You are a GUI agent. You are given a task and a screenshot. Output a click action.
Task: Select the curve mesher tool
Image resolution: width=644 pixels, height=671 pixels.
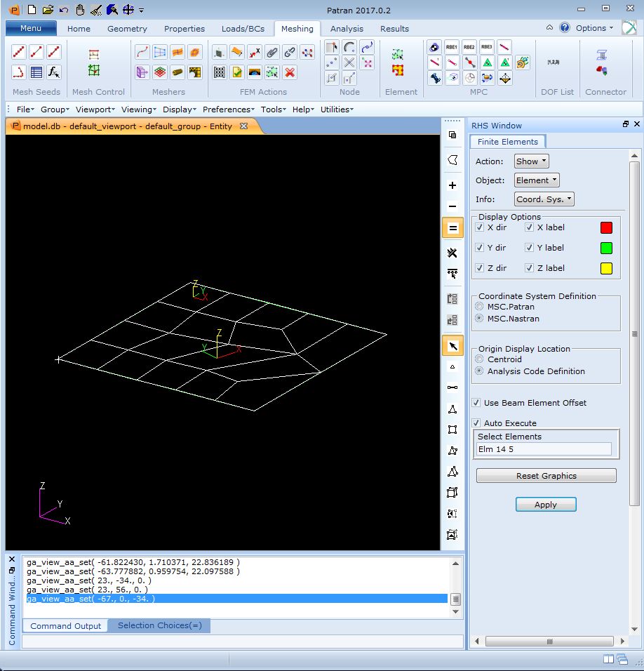(x=142, y=52)
